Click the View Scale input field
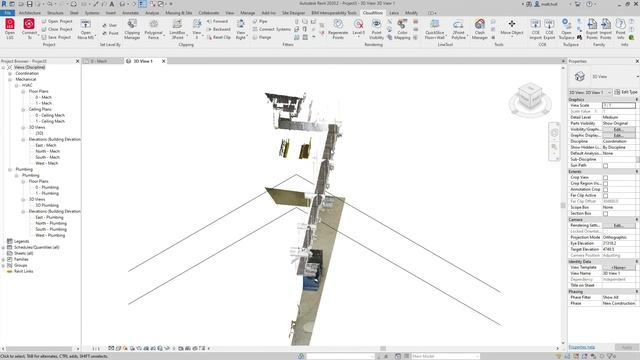The image size is (640, 360). (619, 105)
